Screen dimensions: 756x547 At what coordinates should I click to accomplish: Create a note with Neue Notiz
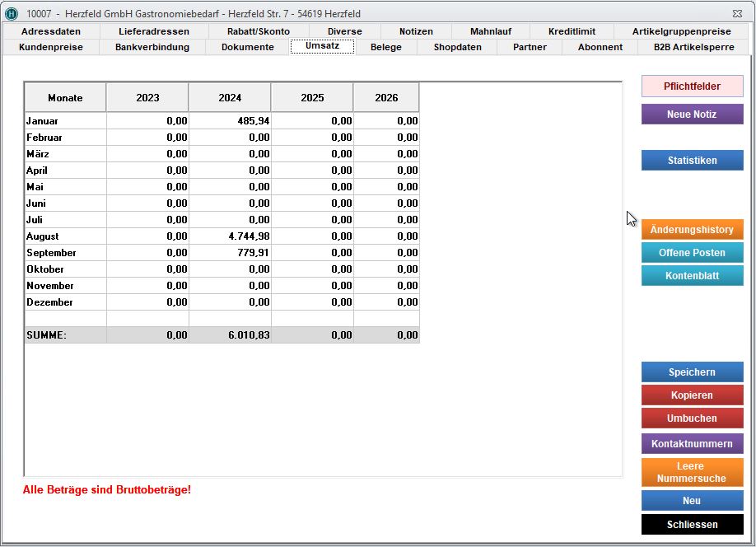[x=692, y=115]
